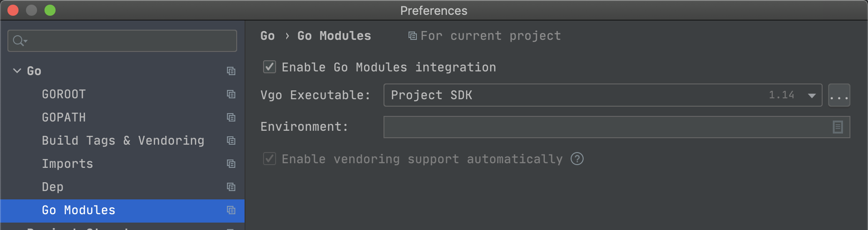Click inside the Environment input field
Screen dimensions: 868x230
(607, 127)
